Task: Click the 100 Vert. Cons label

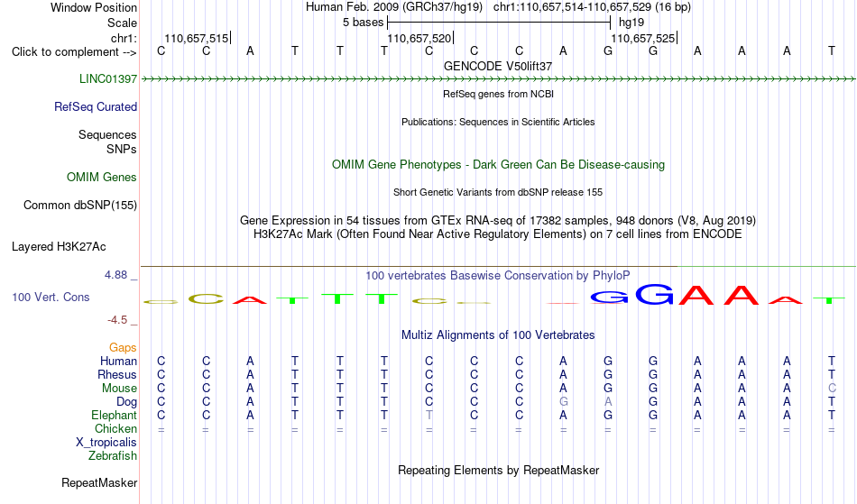Action: (51, 297)
